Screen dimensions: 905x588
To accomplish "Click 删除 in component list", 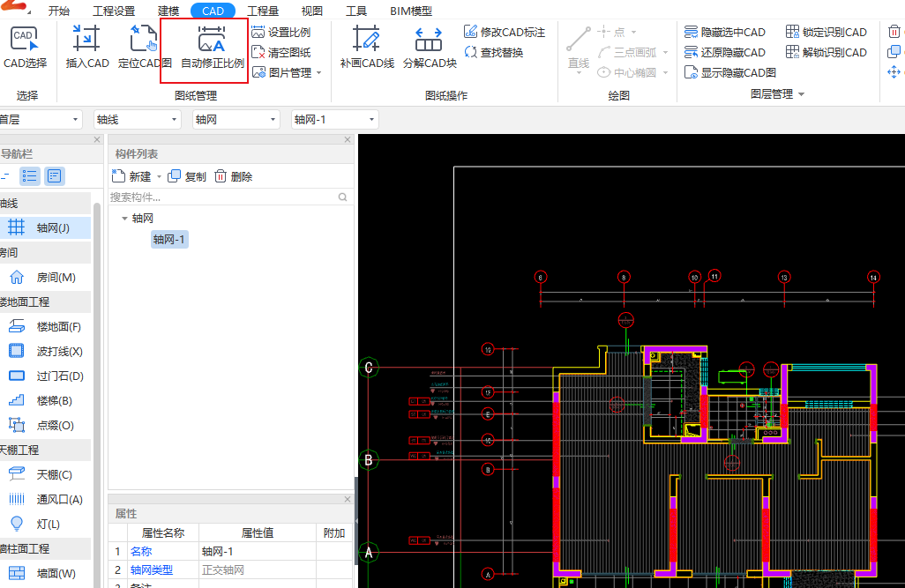I will (234, 176).
